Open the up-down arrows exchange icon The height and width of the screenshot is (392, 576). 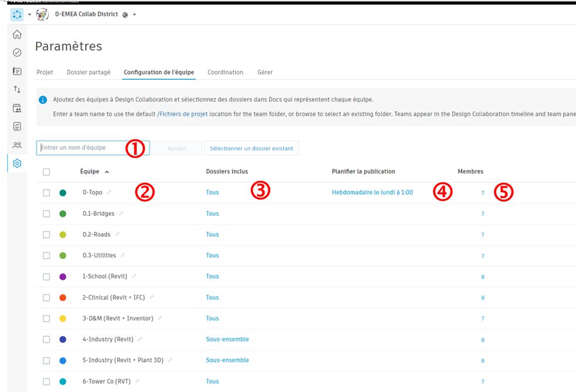(x=17, y=89)
